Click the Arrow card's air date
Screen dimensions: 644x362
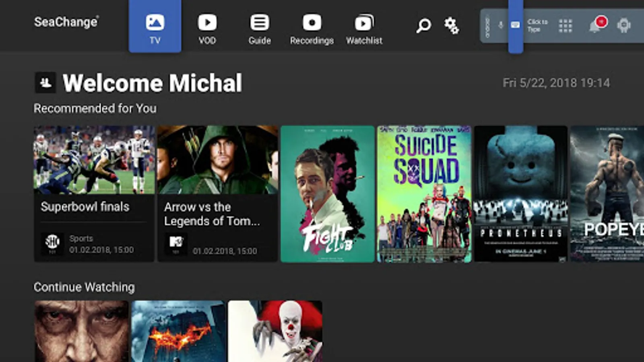[225, 251]
